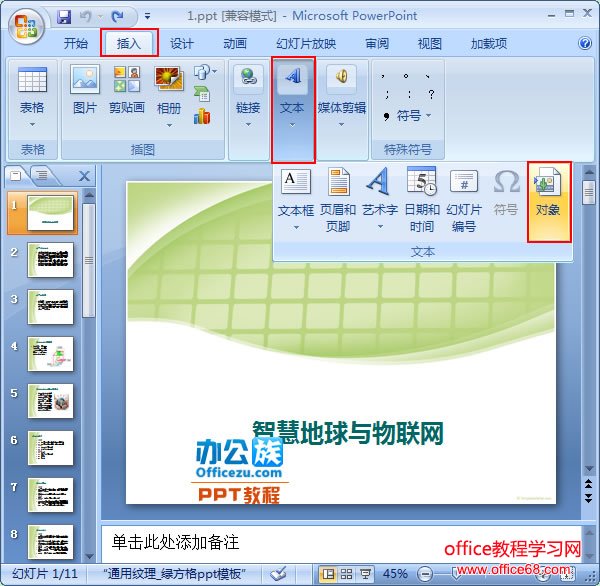Click the thumbnail pane scrollbar
600x586 pixels.
coord(89,260)
